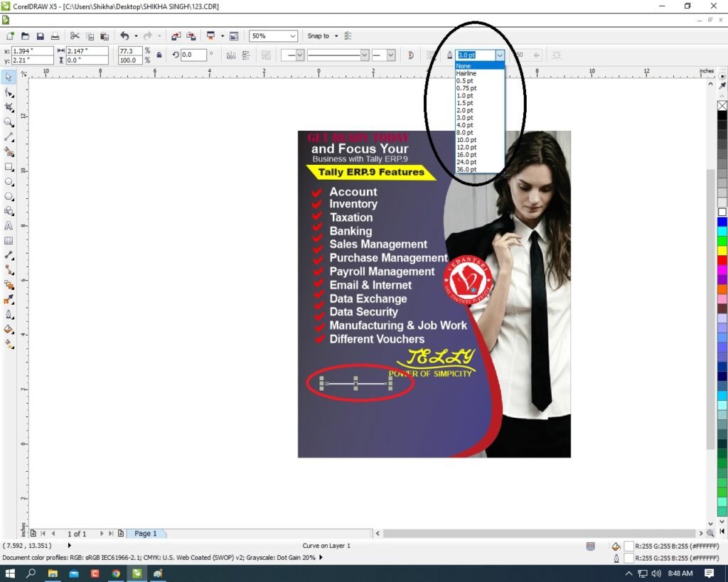Choose 8.0 pt outline width

pos(480,132)
